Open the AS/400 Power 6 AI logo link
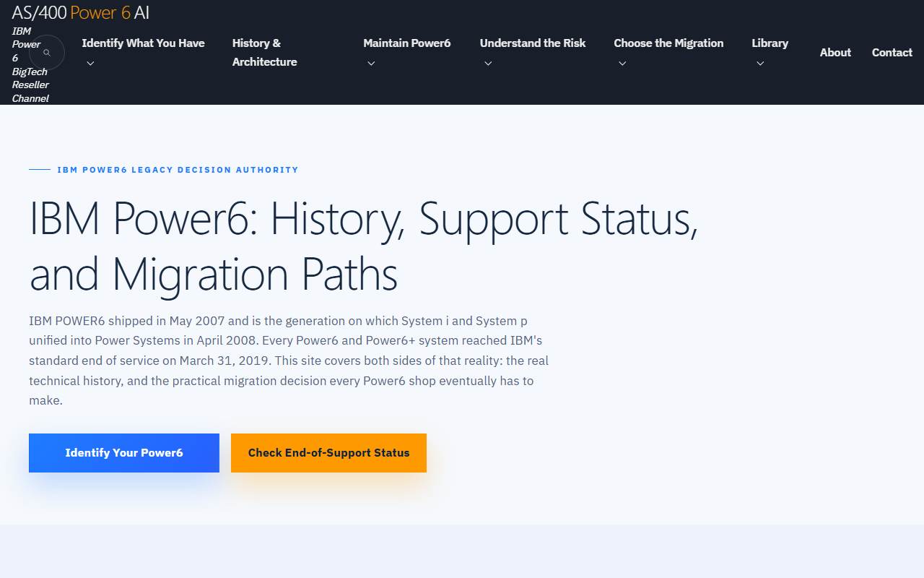This screenshot has width=924, height=578. click(81, 12)
